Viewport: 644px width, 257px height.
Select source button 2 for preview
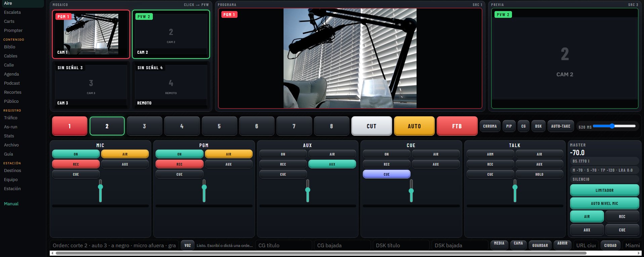coord(107,126)
